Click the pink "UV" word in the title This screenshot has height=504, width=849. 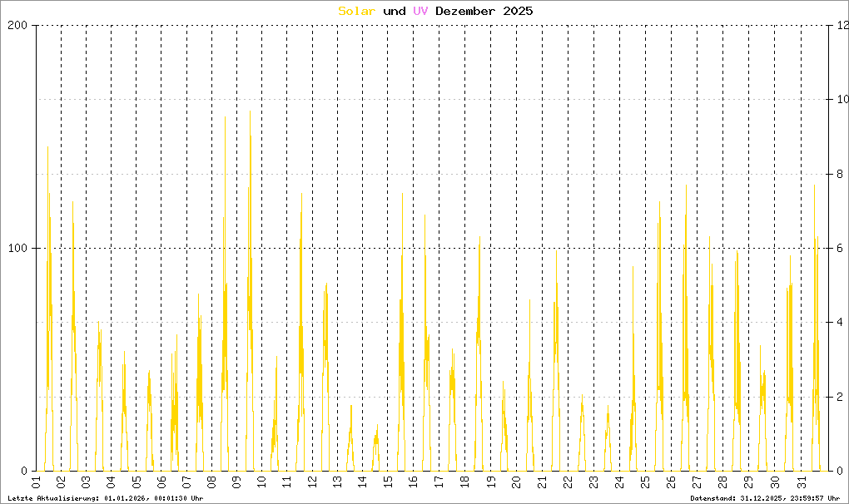point(420,11)
